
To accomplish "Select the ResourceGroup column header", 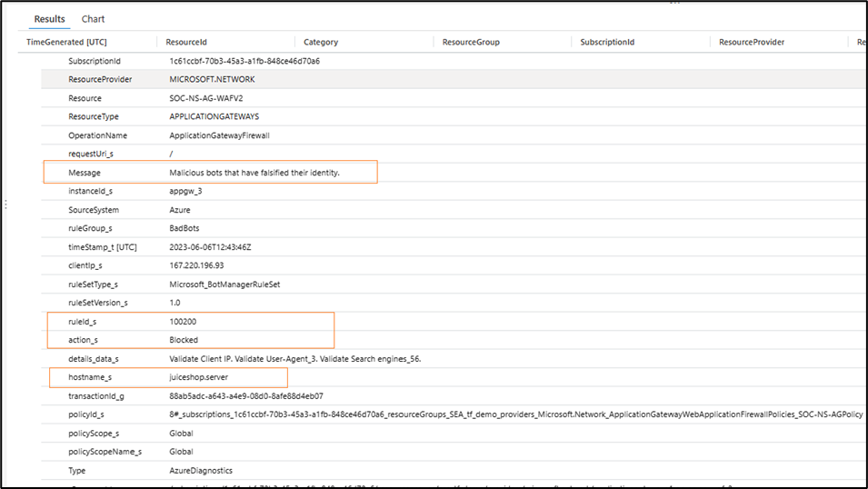I will pos(471,42).
